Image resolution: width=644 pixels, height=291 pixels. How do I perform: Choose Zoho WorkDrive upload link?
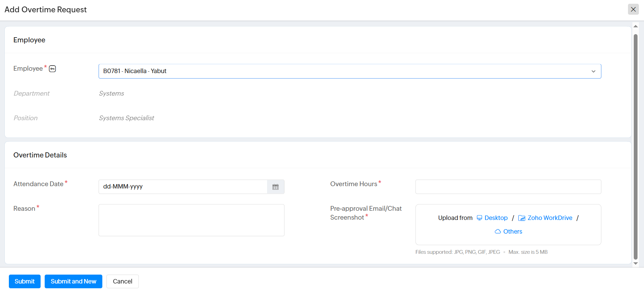pos(550,218)
